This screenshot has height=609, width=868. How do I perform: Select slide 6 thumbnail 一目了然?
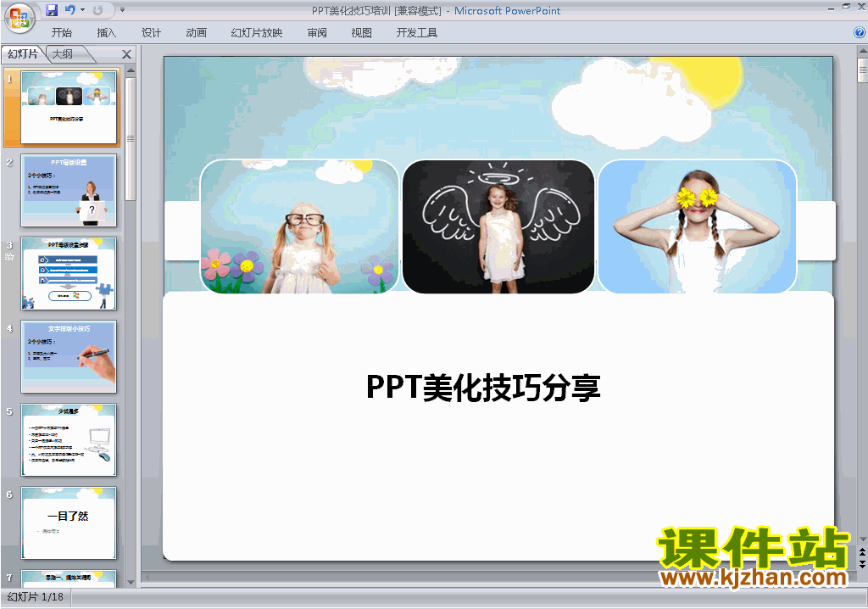[69, 523]
